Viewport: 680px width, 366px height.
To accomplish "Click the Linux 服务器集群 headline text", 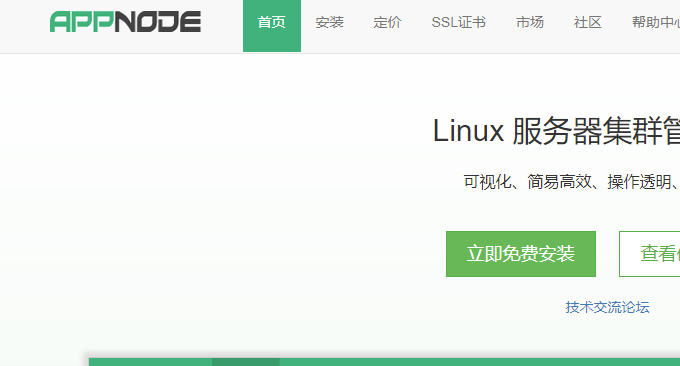I will (556, 131).
